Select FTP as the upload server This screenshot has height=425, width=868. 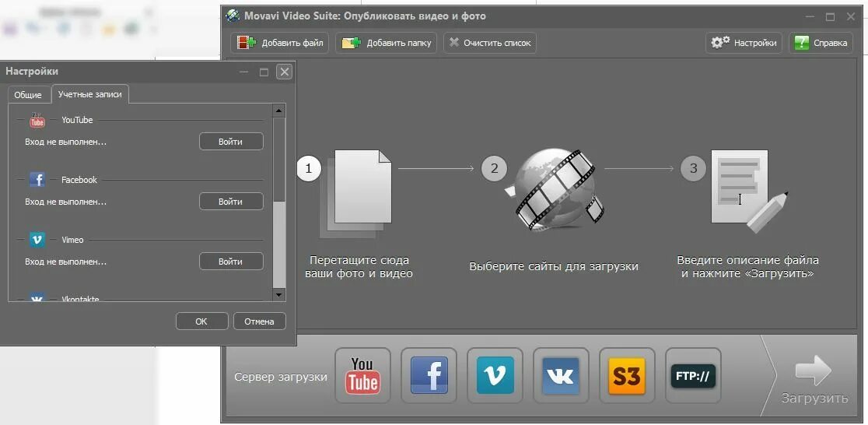pos(693,376)
